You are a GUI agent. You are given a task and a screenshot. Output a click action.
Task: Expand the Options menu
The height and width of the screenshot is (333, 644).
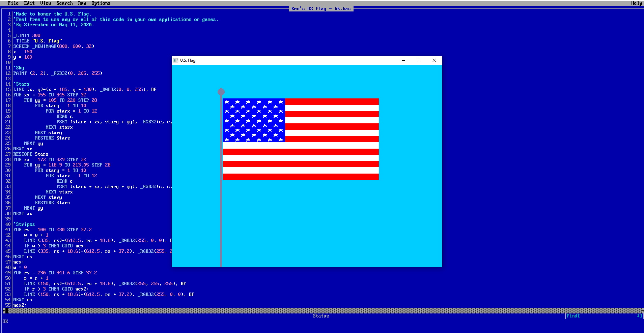[x=101, y=3]
